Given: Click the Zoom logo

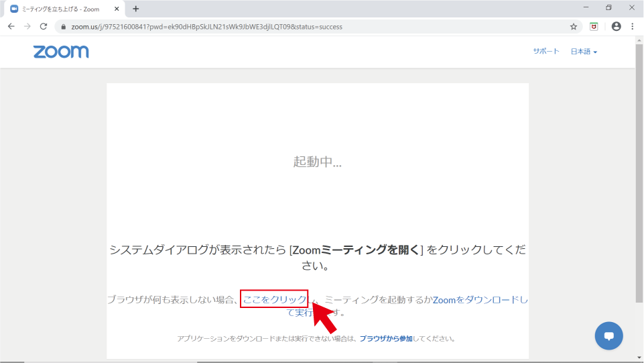Looking at the screenshot, I should 61,52.
